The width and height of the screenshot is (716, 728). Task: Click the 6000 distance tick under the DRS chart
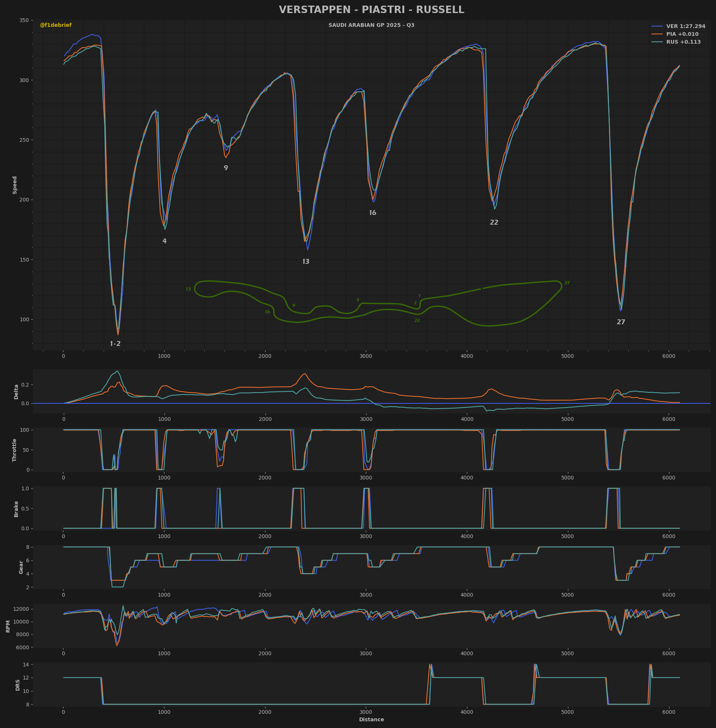[x=669, y=712]
